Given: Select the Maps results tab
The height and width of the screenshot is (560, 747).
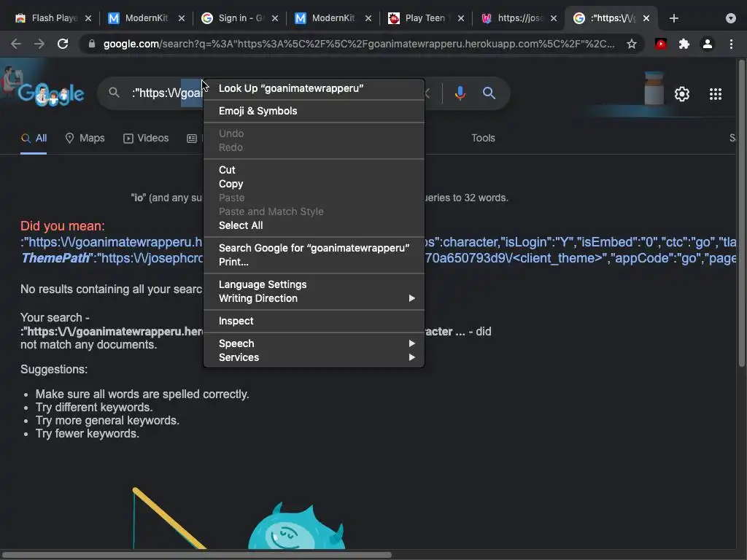Looking at the screenshot, I should 85,138.
